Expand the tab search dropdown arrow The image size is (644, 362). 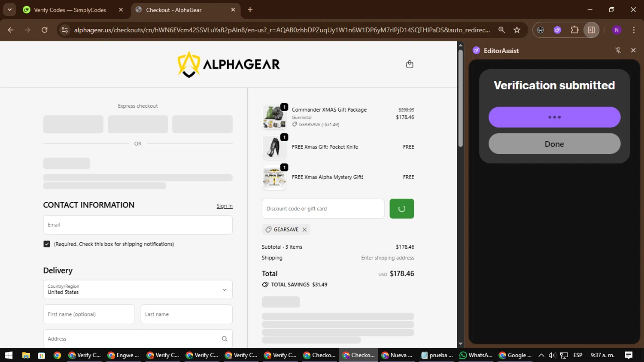(9, 10)
